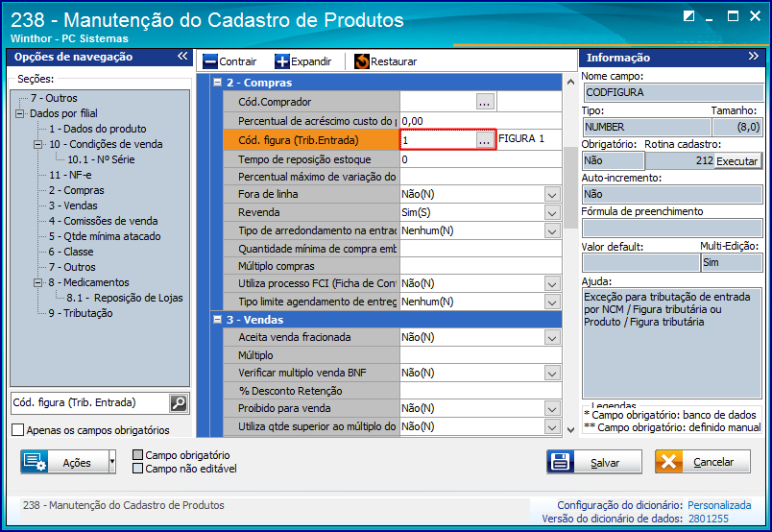This screenshot has height=532, width=772.
Task: Click the magnifier search icon beside field search
Action: (x=179, y=403)
